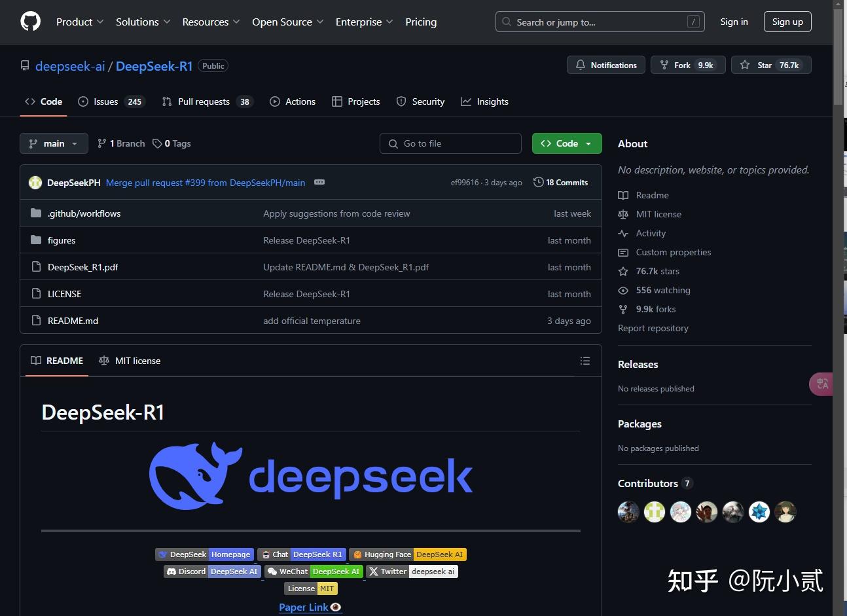Screen dimensions: 847x616
Task: Click the 0 Tags label icon
Action: coord(157,143)
